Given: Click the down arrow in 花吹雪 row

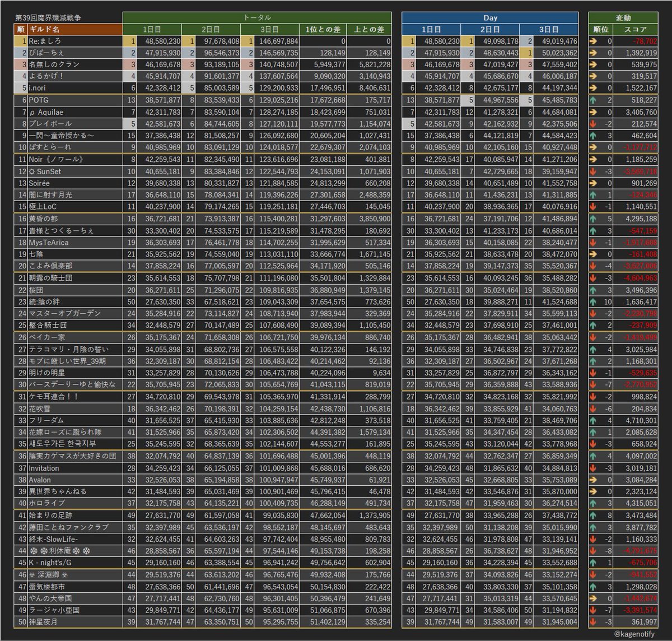Looking at the screenshot, I should coord(594,408).
